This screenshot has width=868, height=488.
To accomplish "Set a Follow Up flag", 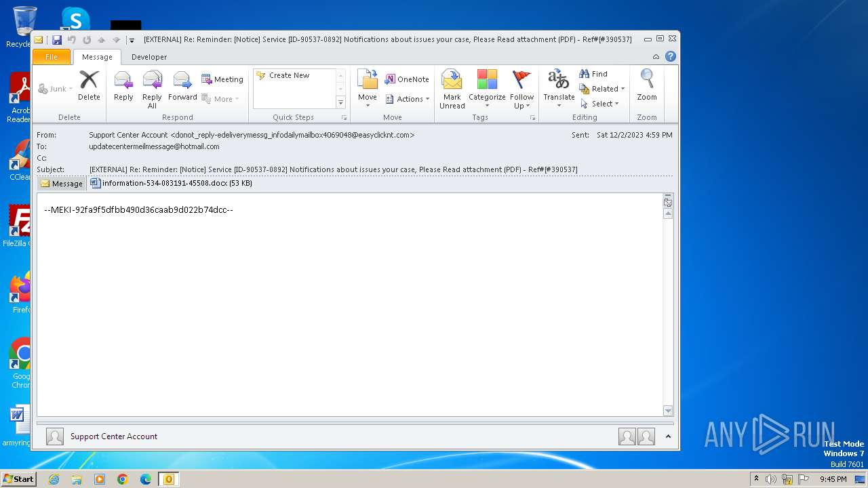I will click(x=521, y=89).
